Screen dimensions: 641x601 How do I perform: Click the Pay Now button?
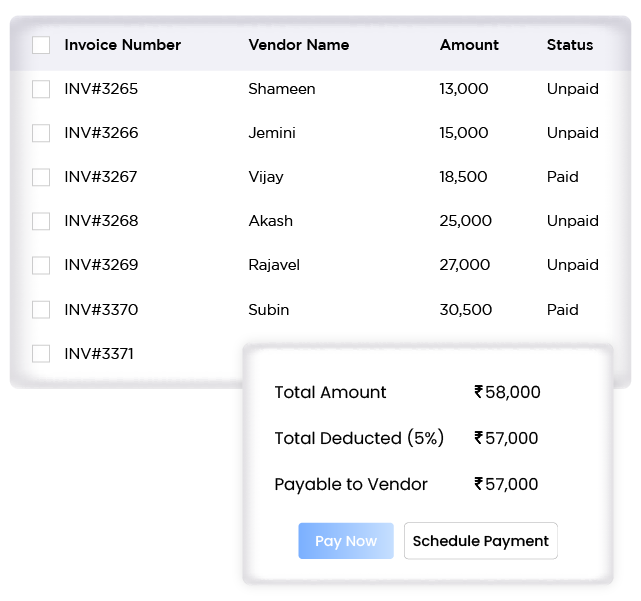coord(345,541)
